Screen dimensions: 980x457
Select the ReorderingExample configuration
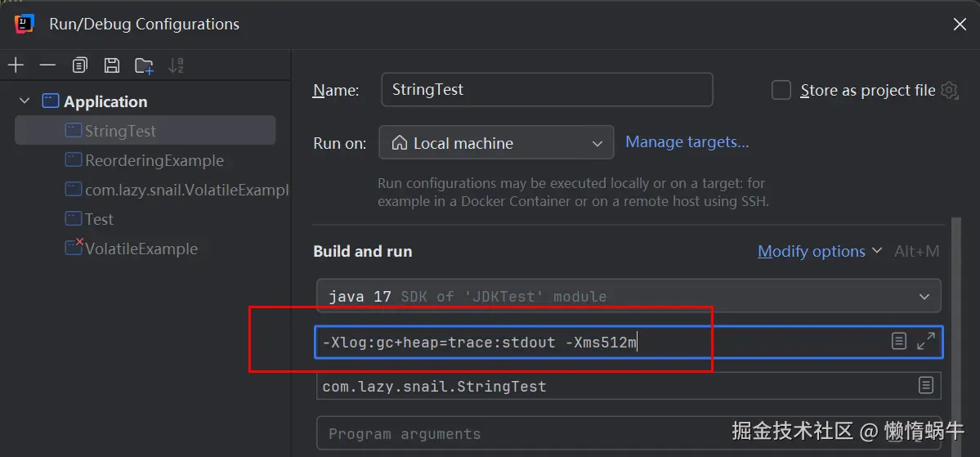pos(154,160)
